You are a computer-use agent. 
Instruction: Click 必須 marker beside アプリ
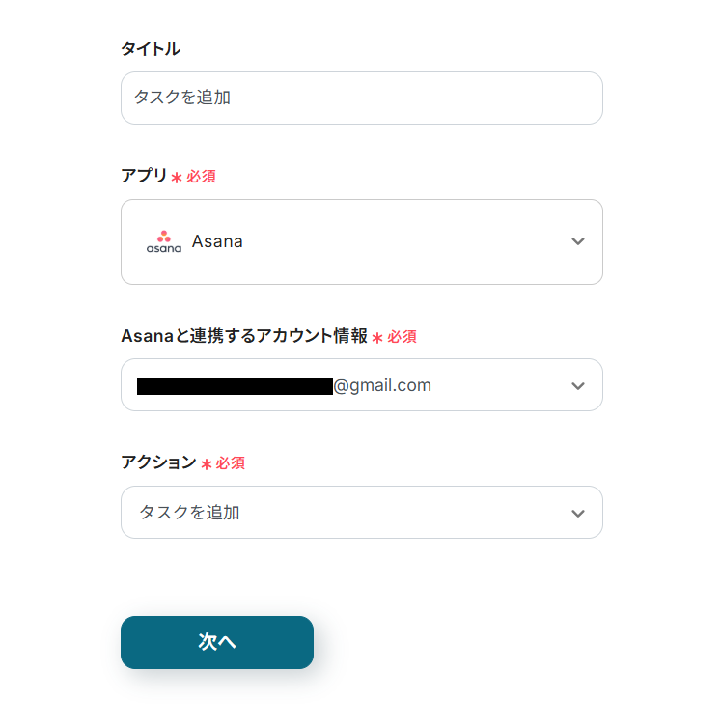202,177
